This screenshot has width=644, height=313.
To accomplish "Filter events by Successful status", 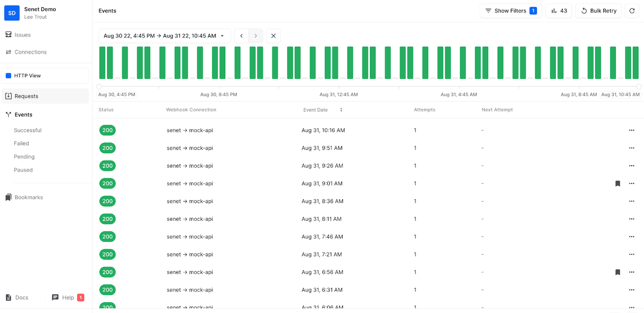I will (27, 130).
